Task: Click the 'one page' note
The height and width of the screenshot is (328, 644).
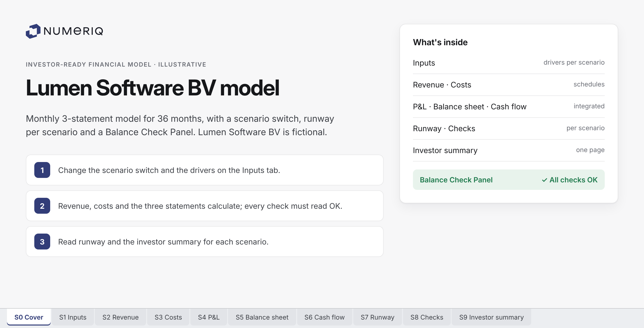Action: 590,150
